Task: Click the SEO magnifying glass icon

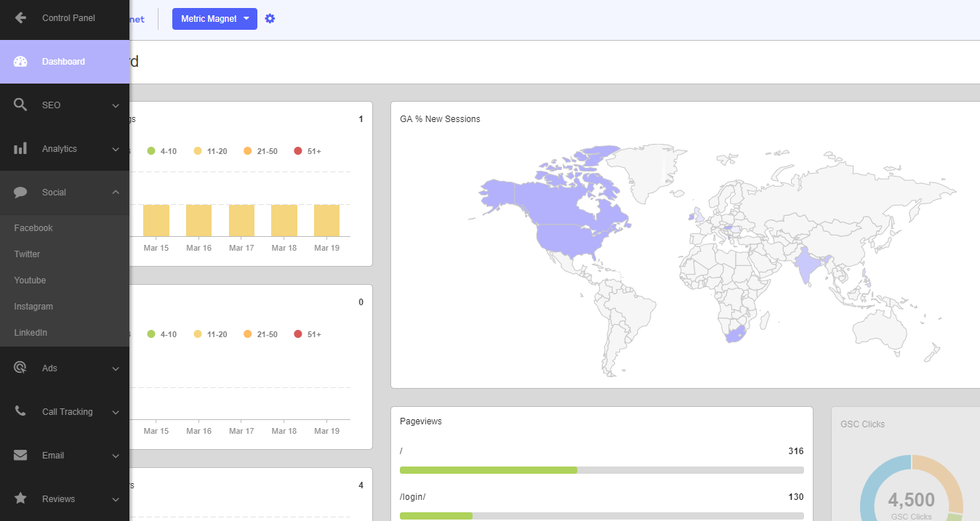Action: 20,105
